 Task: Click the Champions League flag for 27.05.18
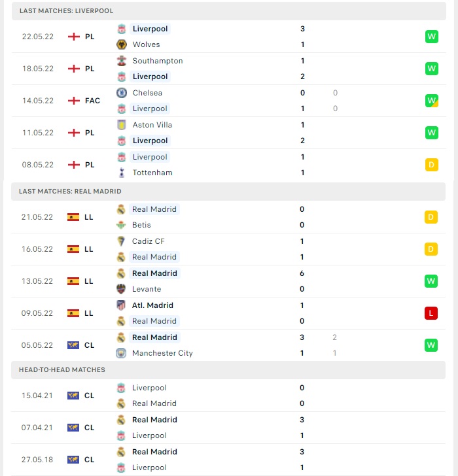pos(73,460)
